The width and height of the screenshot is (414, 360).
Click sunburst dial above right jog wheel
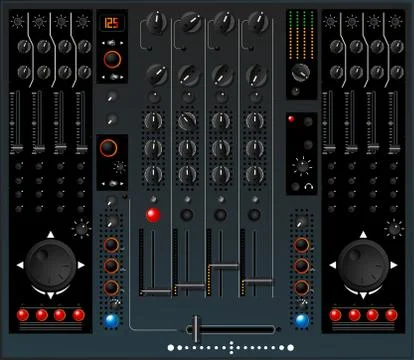click(x=394, y=229)
